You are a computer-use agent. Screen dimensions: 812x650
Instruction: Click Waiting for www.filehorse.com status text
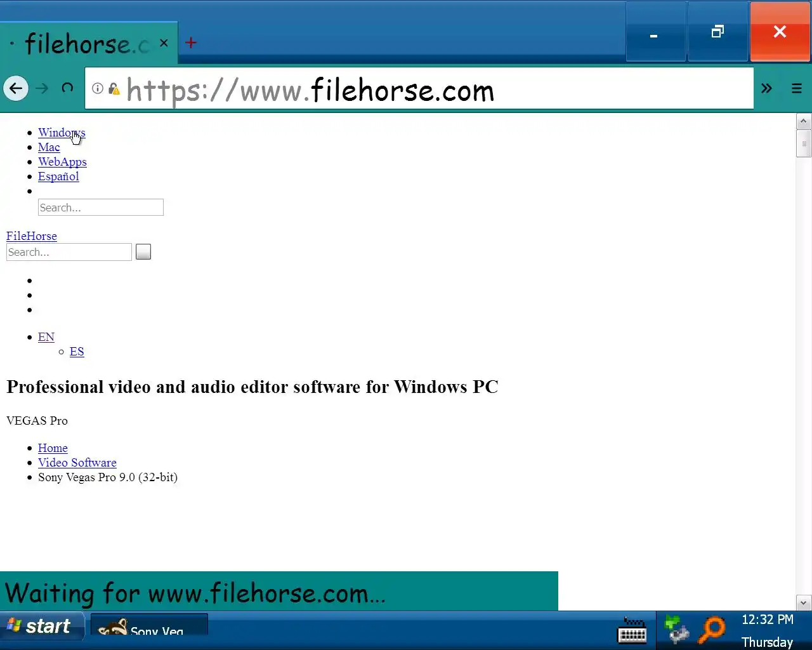click(195, 593)
